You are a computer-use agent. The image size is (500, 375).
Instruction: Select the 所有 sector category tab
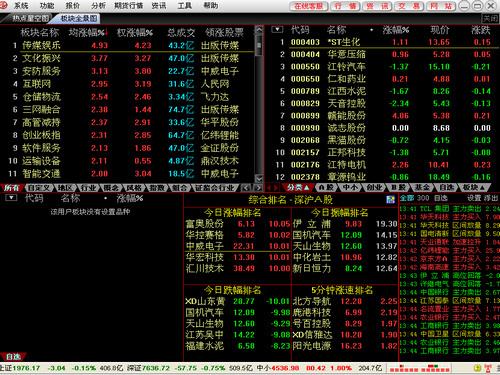[11, 188]
